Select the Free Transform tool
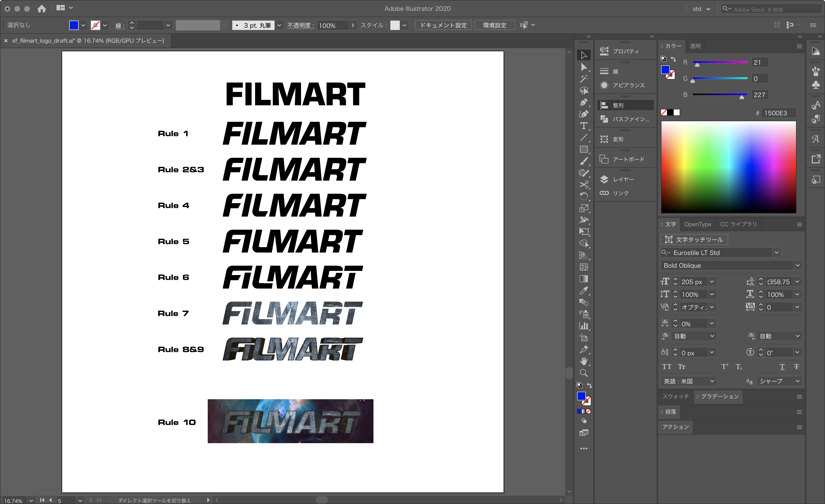The image size is (825, 504). point(584,231)
